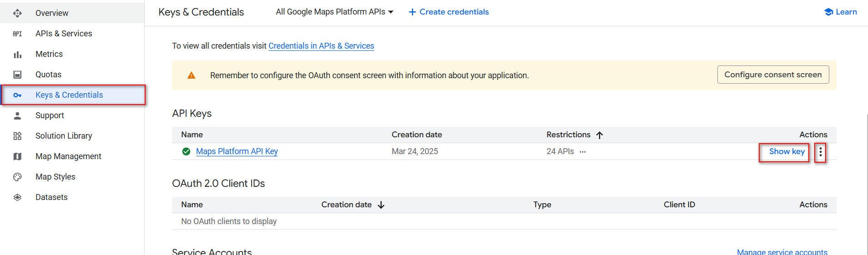Click the Quotas icon in sidebar
The image size is (868, 255).
pyautogui.click(x=17, y=75)
